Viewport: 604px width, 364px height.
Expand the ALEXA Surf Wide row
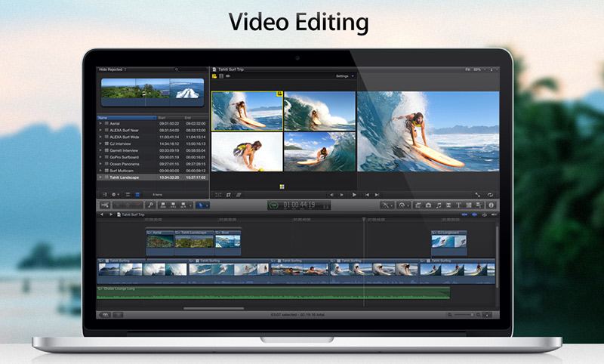click(100, 137)
